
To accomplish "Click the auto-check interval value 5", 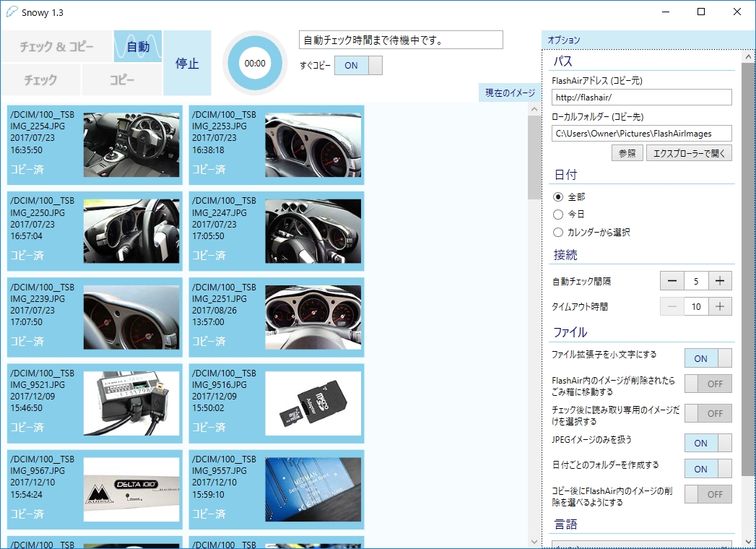I will [696, 281].
